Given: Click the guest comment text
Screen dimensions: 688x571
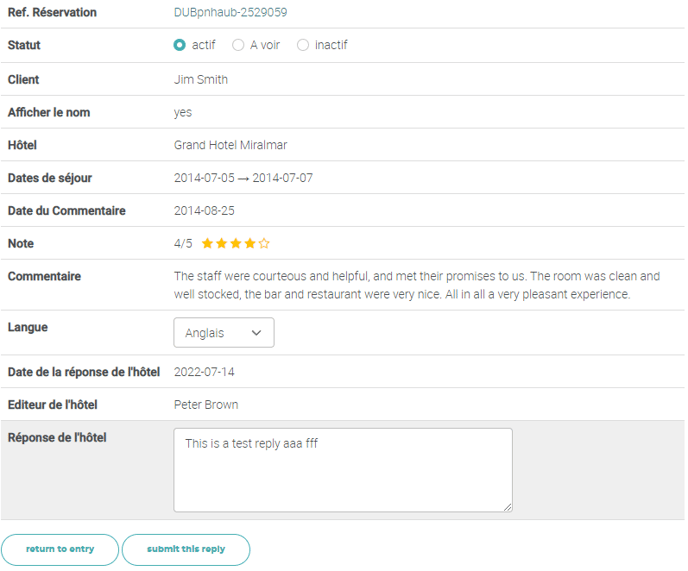Looking at the screenshot, I should click(417, 285).
